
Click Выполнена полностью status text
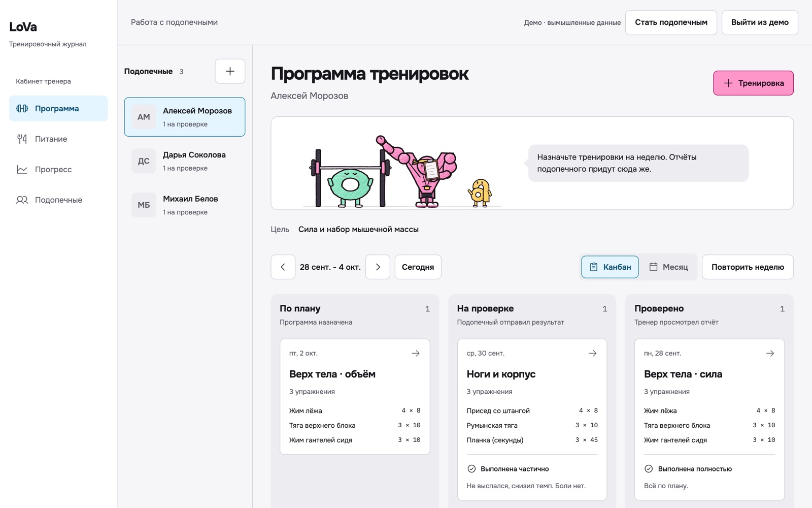[695, 469]
